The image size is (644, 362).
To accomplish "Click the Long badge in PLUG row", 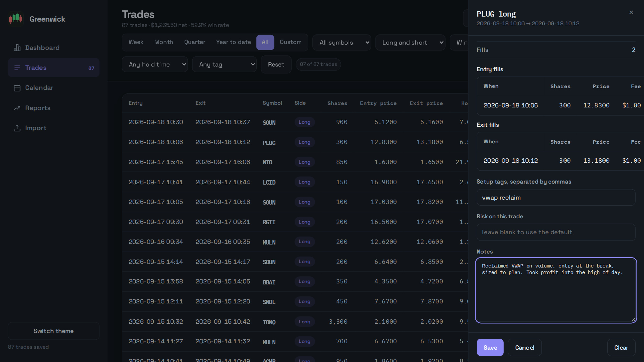I will tap(304, 142).
